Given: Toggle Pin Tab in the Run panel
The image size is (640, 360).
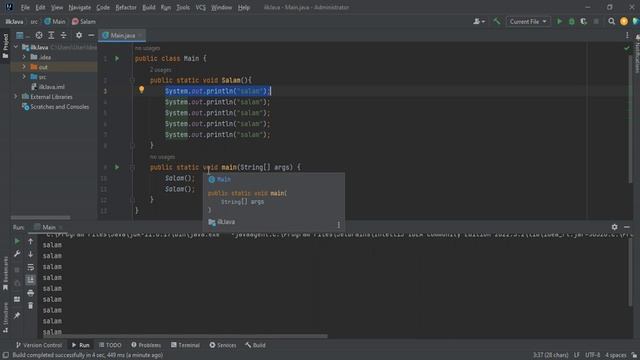Looking at the screenshot, I should coord(17,315).
